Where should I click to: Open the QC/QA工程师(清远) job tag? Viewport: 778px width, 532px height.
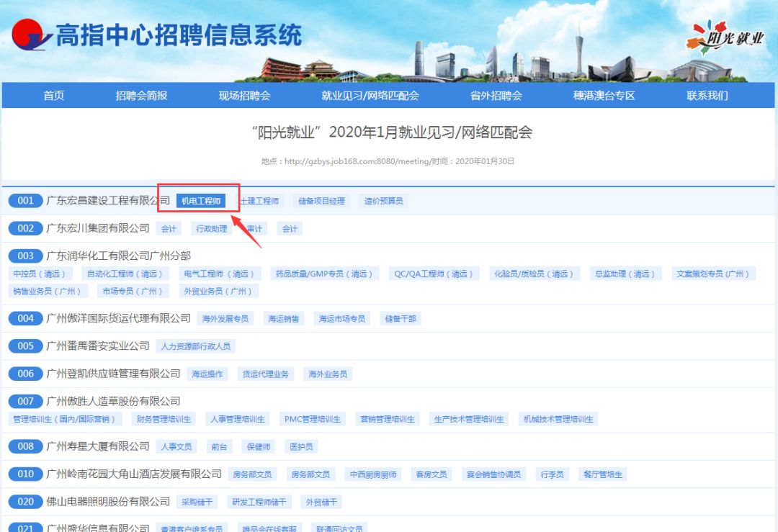pos(434,274)
